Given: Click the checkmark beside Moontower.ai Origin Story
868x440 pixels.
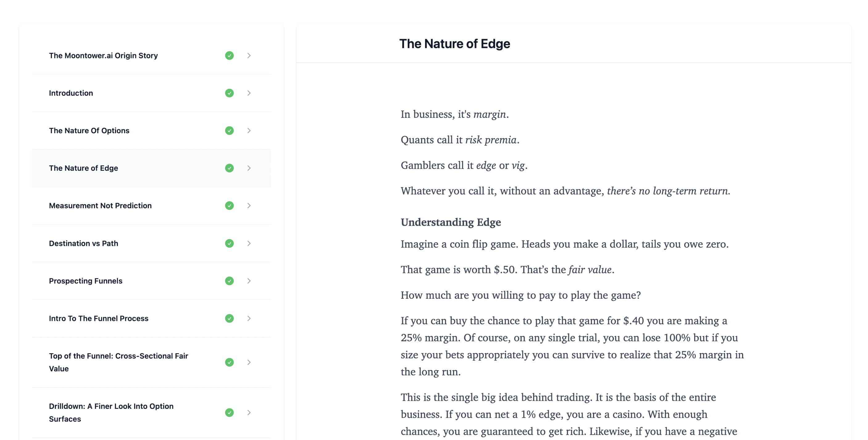Looking at the screenshot, I should (229, 56).
